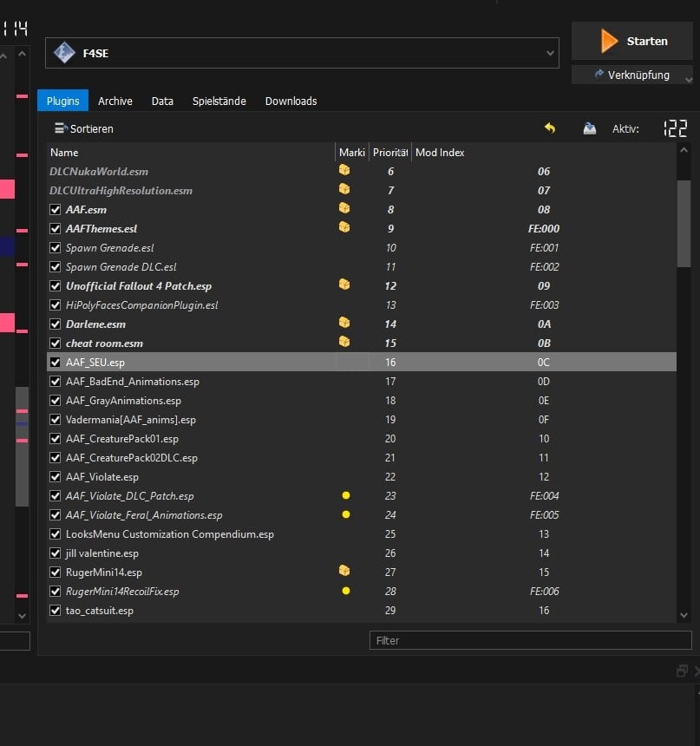Click the yellow dot flag for AAF_Violate_Feral_Animations.esp
Viewport: 700px width, 746px height.
(346, 514)
